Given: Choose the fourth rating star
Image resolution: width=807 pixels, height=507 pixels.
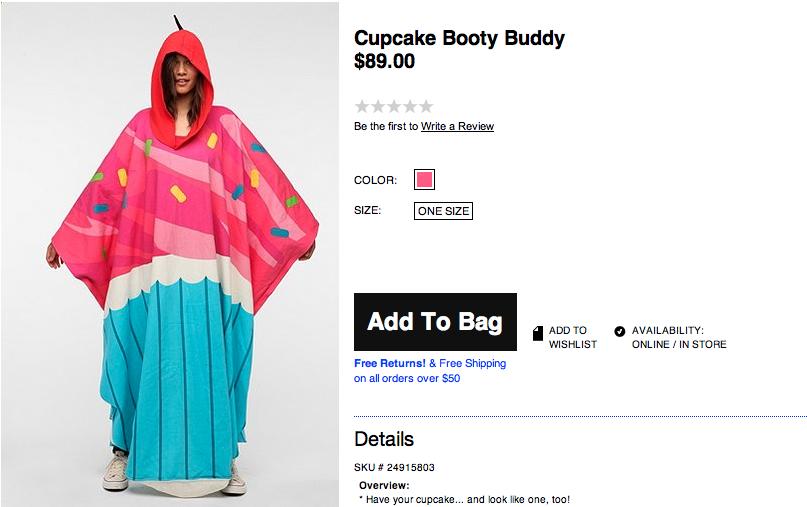Looking at the screenshot, I should tap(410, 106).
